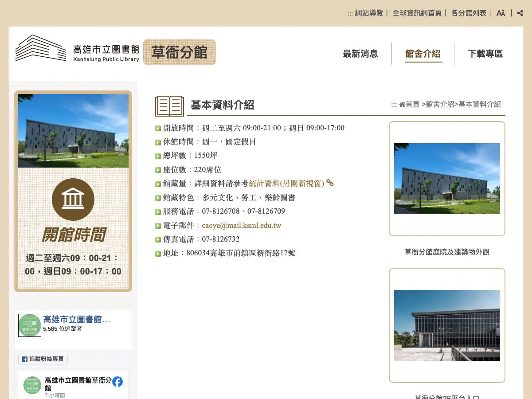Click the 草衙分館 branch title badge
532x399 pixels.
point(180,52)
